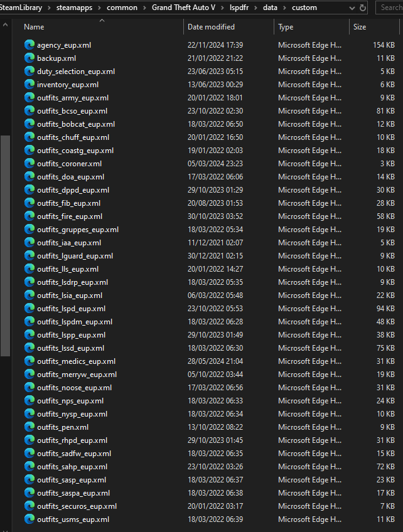The width and height of the screenshot is (403, 532).
Task: Click the vertical scrollbar in the left pane
Action: click(5, 245)
